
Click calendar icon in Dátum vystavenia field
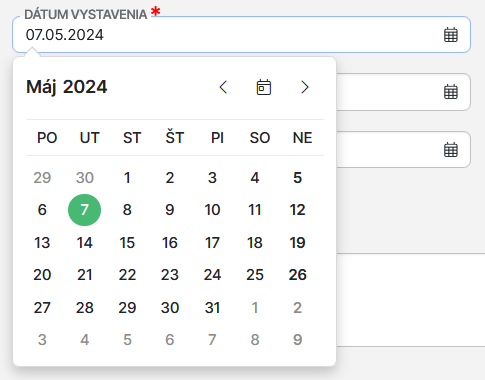(451, 35)
